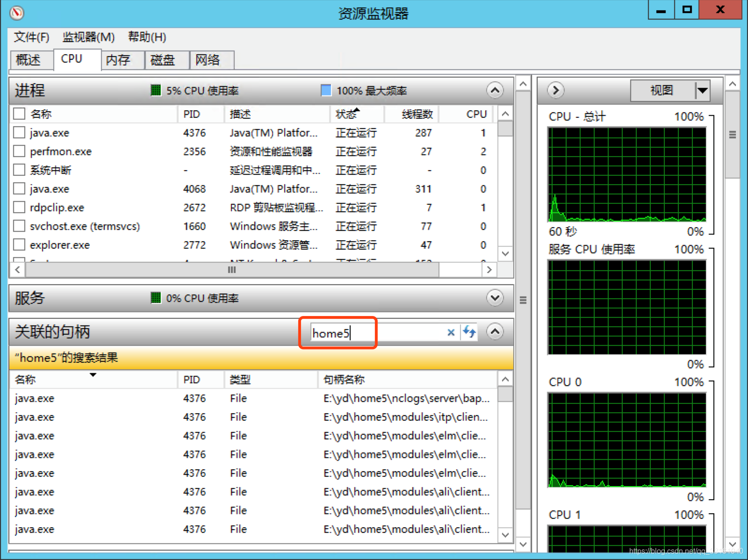Click the Resource Monitor app icon in title bar

(x=16, y=13)
